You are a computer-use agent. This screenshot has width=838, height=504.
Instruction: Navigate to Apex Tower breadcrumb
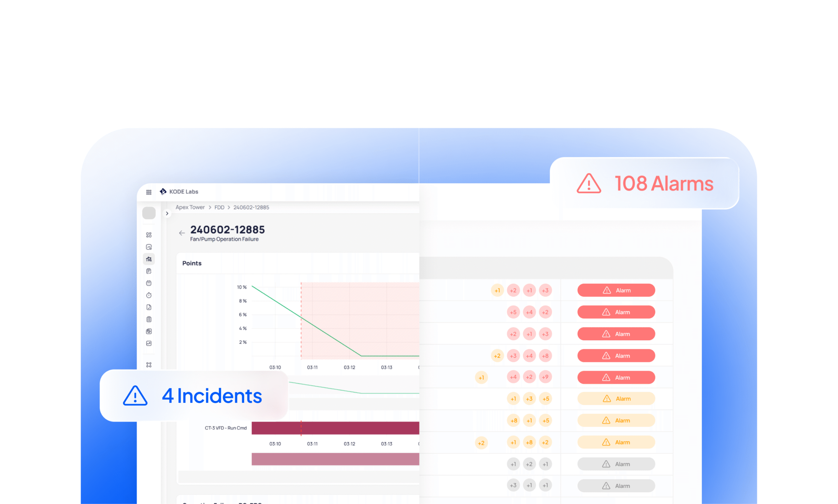point(190,207)
